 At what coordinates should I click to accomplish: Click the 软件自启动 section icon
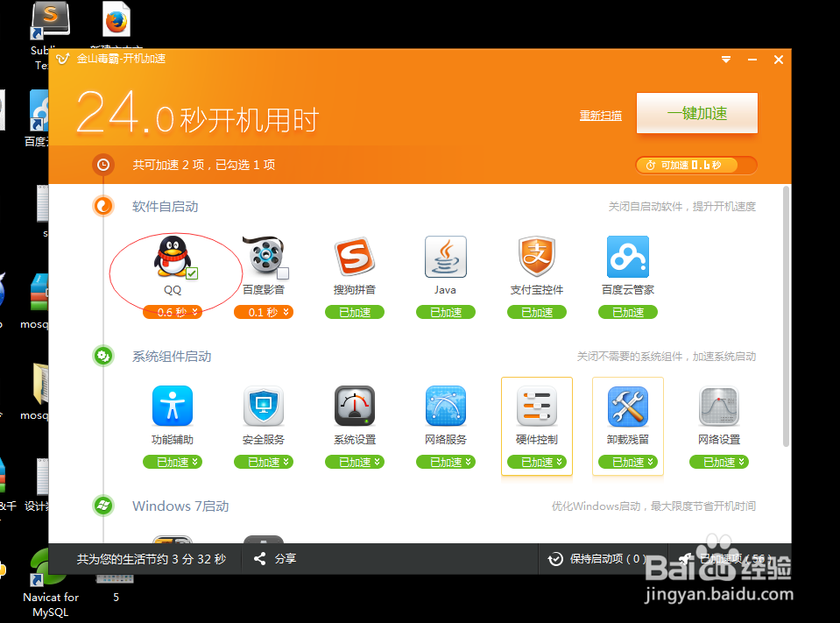click(x=103, y=206)
